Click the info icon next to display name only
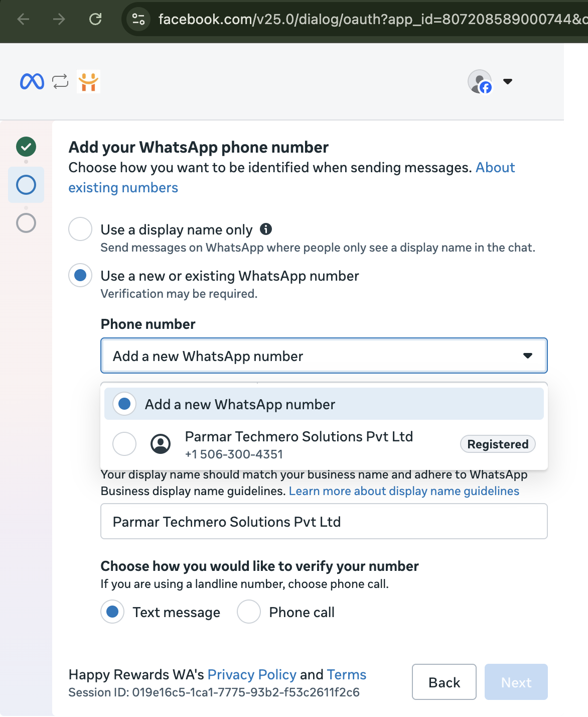 (266, 229)
